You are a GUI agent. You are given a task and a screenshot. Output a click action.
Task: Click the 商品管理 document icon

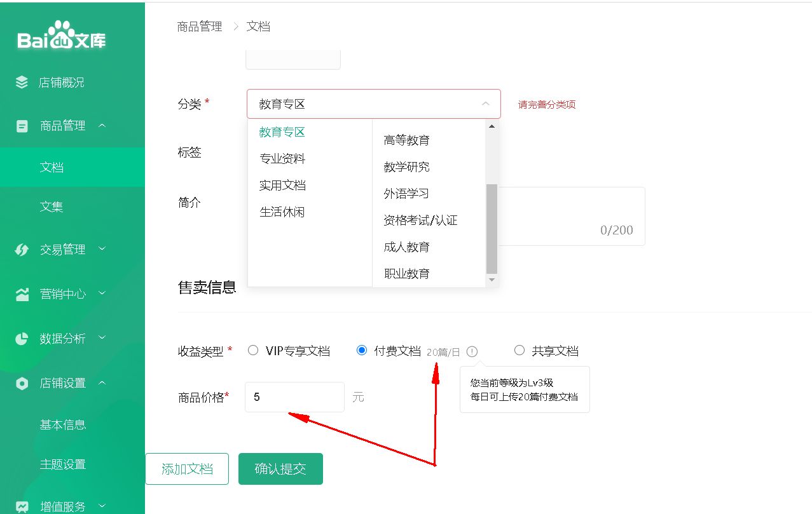coord(22,126)
